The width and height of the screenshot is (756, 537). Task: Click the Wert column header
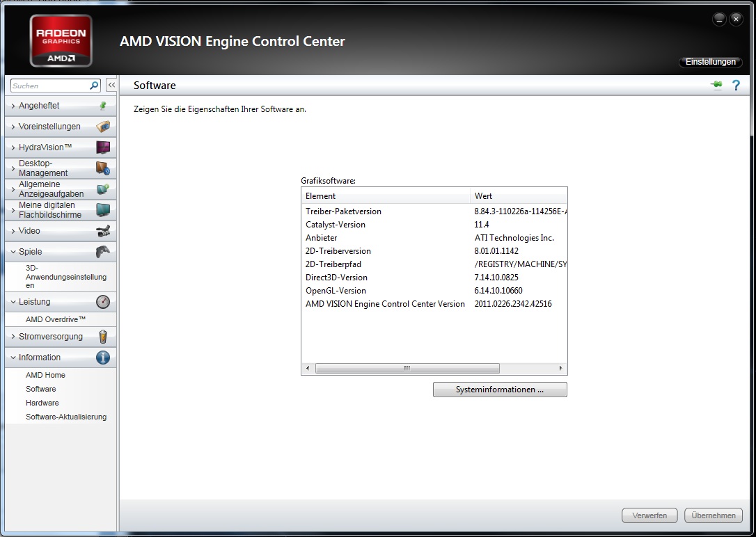(519, 196)
